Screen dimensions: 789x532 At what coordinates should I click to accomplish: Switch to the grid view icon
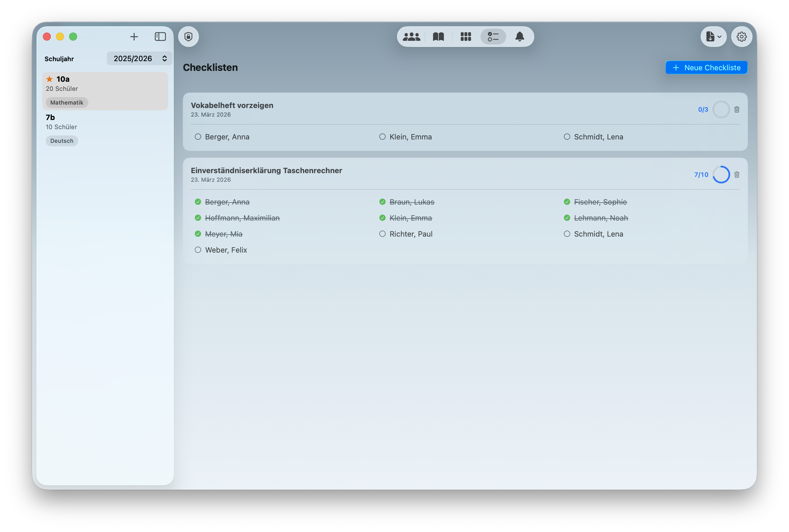point(466,37)
